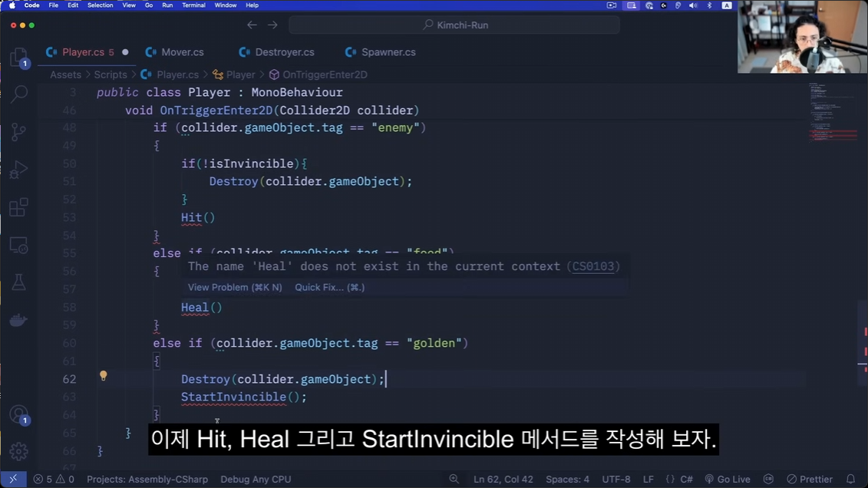Open the Extensions view
Screen dimensions: 868x488
(19, 207)
